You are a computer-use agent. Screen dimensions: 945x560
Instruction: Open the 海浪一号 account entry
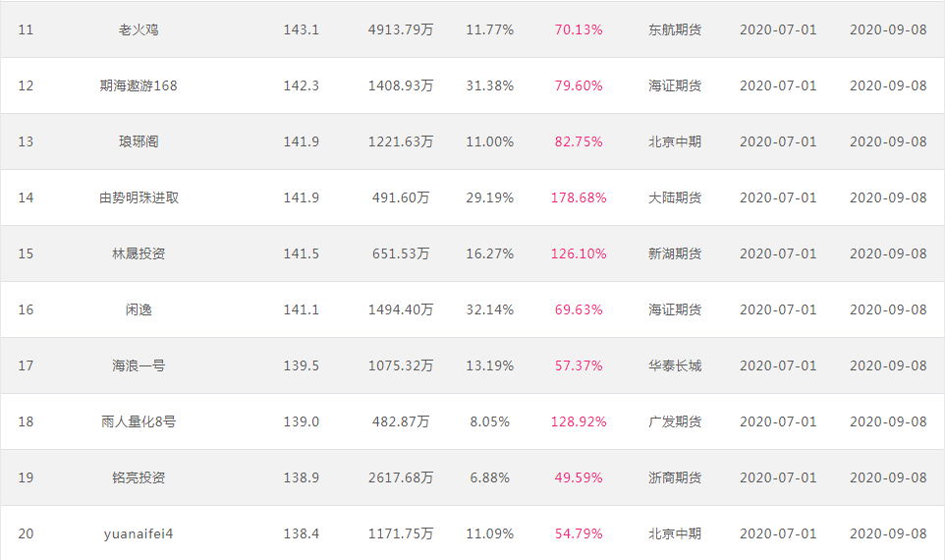[x=138, y=365]
